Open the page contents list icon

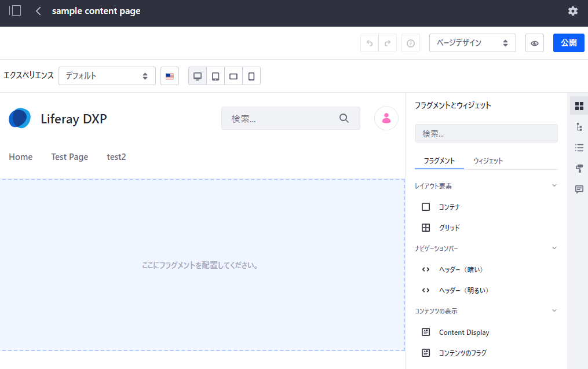pos(579,148)
